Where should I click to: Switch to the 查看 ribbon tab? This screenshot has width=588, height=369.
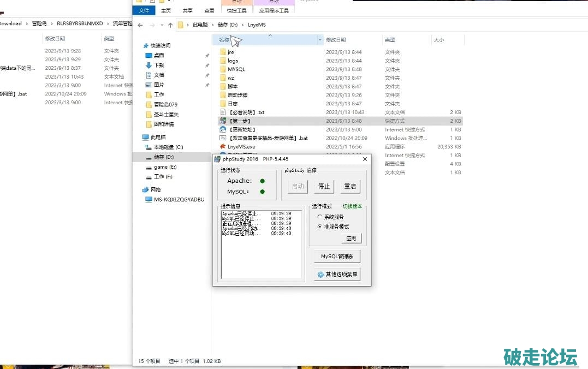(209, 10)
